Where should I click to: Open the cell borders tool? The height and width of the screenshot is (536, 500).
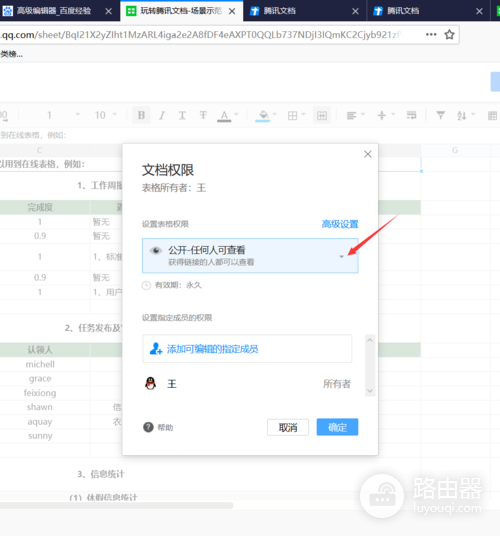[292, 116]
